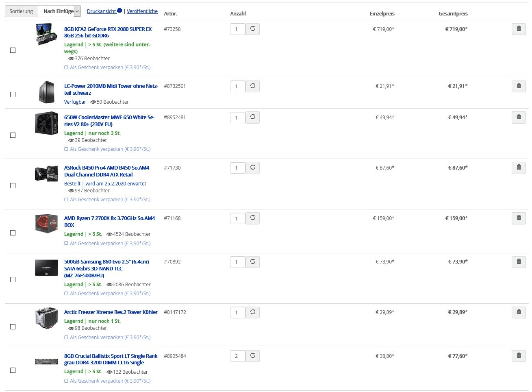Trash the 650W CoolerMaster power supply

click(x=519, y=117)
